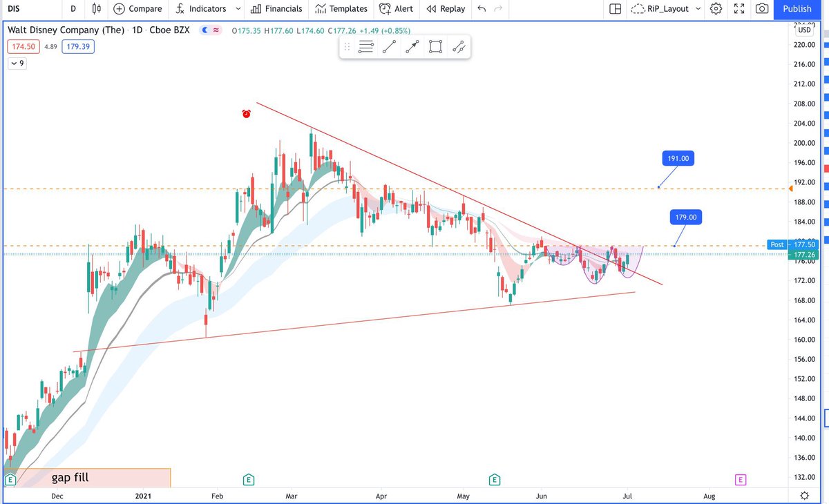The width and height of the screenshot is (829, 504).
Task: Publish the chart idea
Action: [797, 9]
